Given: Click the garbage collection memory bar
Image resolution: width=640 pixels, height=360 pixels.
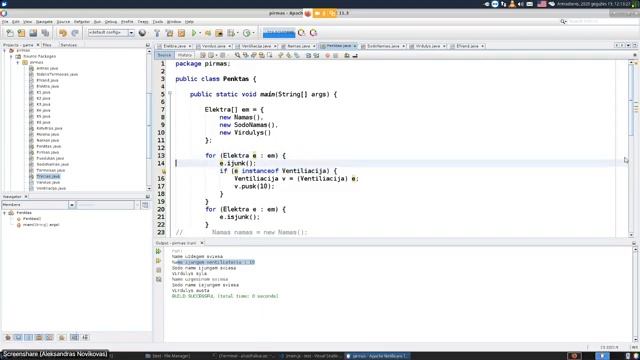Looking at the screenshot, I should point(279,33).
